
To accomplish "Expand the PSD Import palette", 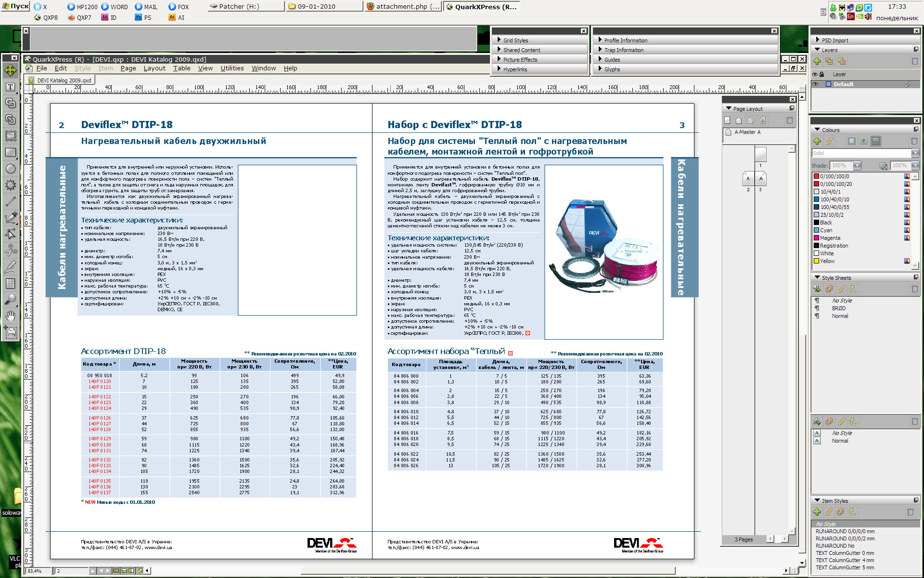I will pos(817,40).
